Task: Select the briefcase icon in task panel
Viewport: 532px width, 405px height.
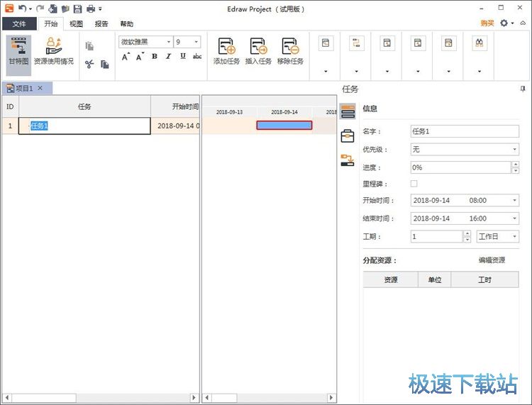Action: [x=347, y=136]
